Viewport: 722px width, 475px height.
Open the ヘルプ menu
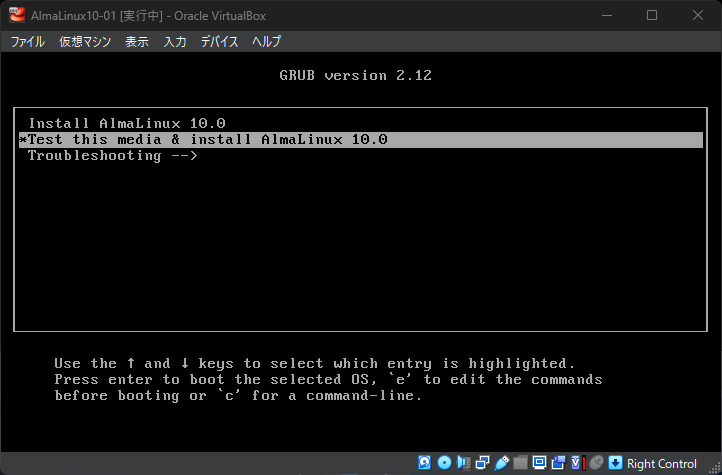coord(267,42)
